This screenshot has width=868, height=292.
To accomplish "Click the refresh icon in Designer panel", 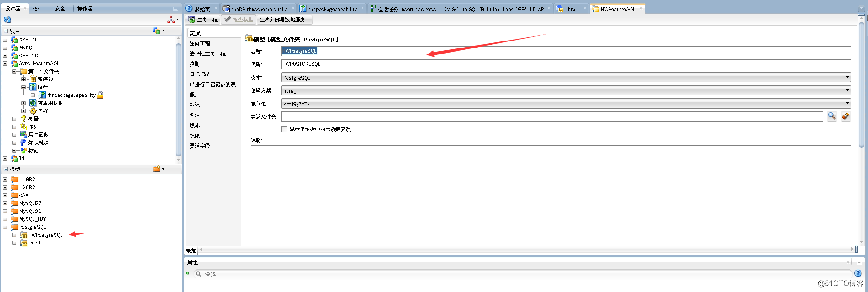I will (7, 20).
